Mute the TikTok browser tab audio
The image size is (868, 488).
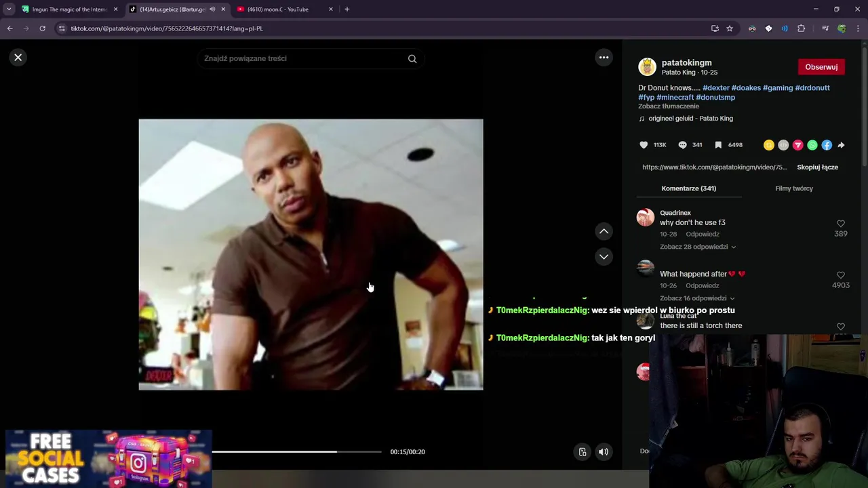212,9
